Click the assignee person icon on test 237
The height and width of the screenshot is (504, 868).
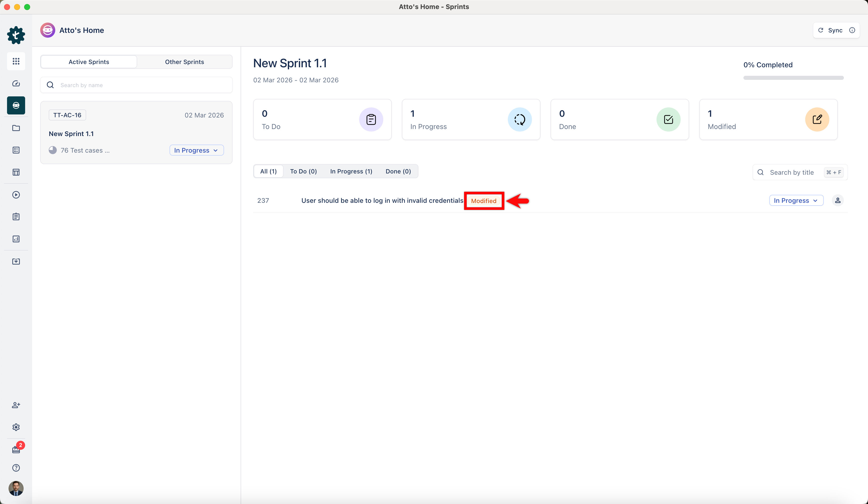click(837, 200)
